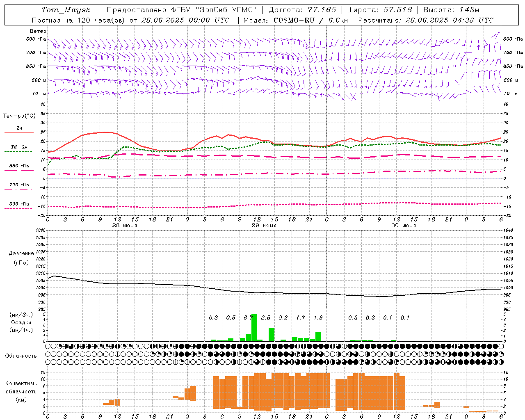Click the "Высота: 143м" header text

click(451, 10)
